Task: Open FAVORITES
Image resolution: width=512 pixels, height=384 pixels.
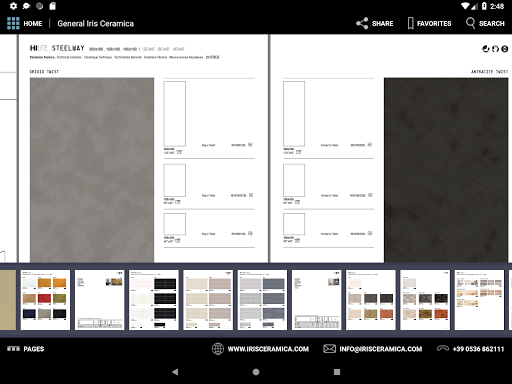Action: pos(434,24)
